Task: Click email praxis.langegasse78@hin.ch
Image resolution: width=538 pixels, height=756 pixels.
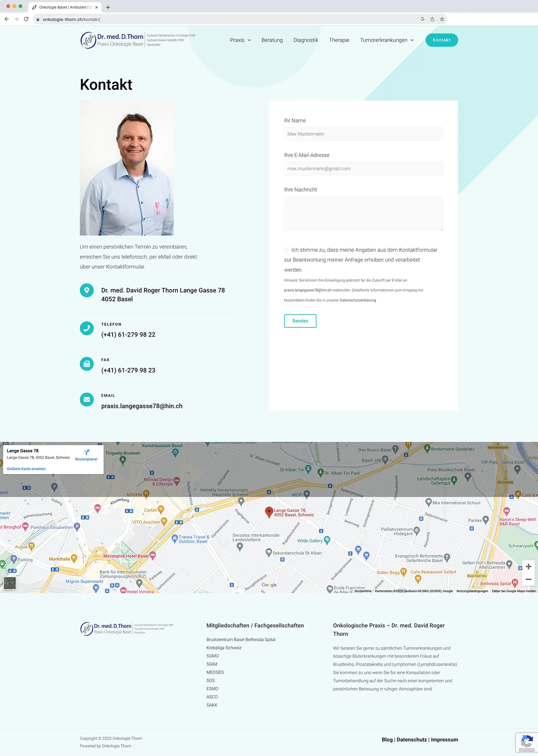Action: [142, 406]
